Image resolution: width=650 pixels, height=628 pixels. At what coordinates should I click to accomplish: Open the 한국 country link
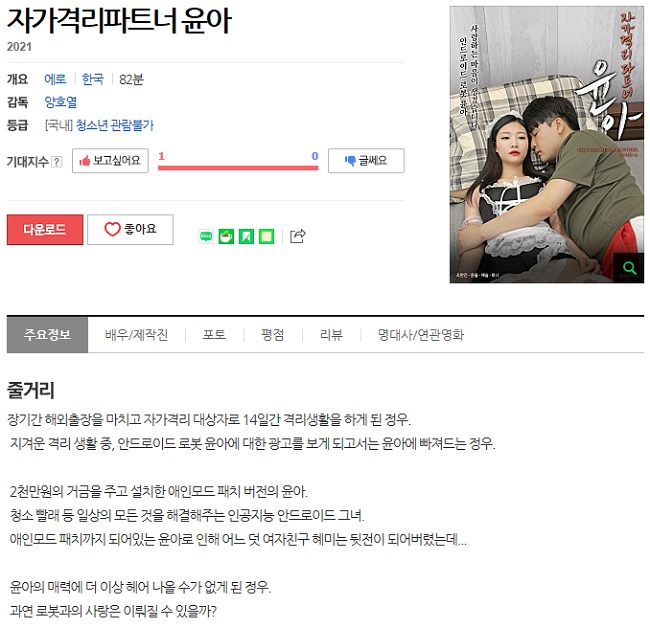tap(93, 79)
